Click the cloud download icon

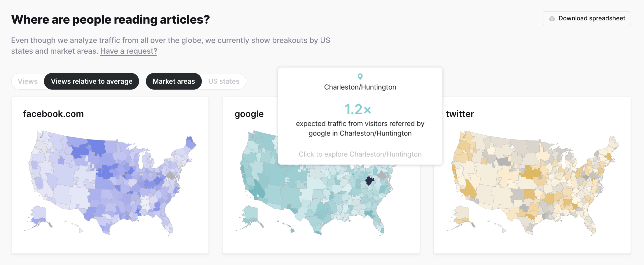click(552, 18)
